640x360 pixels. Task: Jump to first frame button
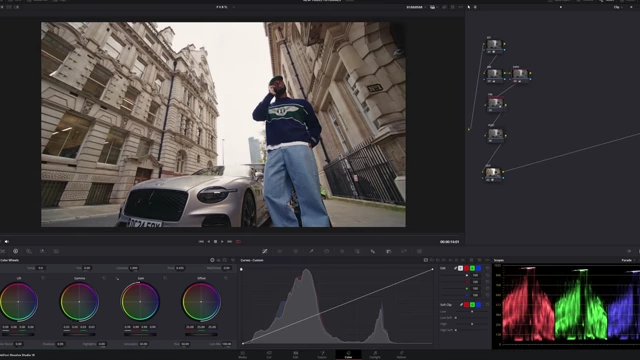201,242
